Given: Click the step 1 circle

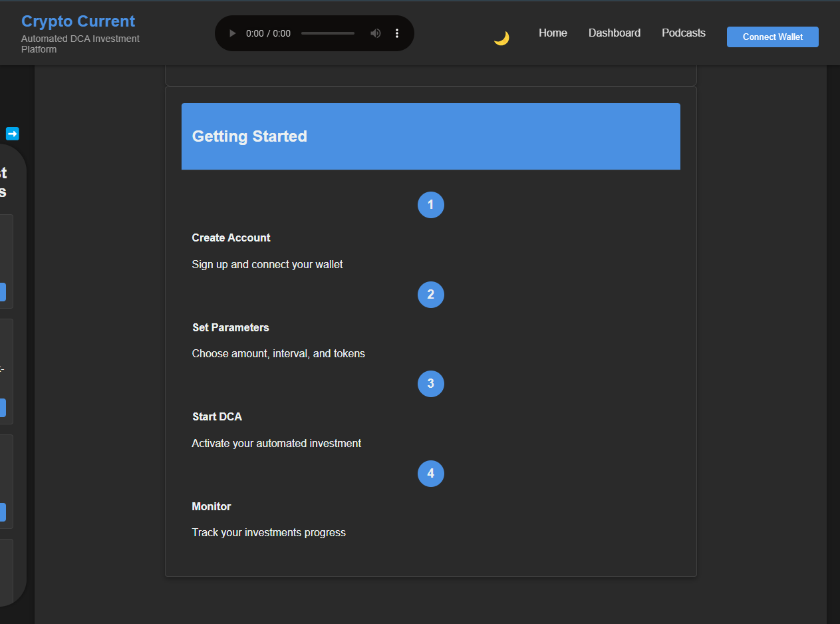Looking at the screenshot, I should point(431,205).
